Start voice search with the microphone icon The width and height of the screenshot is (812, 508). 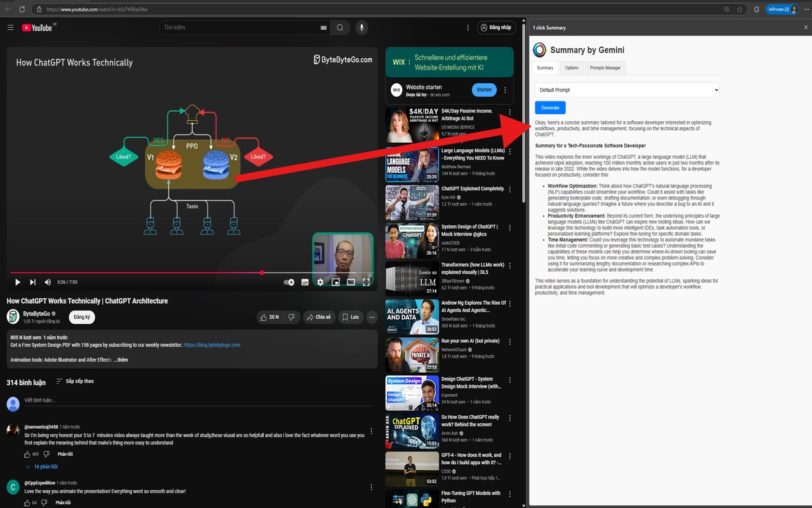pyautogui.click(x=362, y=27)
